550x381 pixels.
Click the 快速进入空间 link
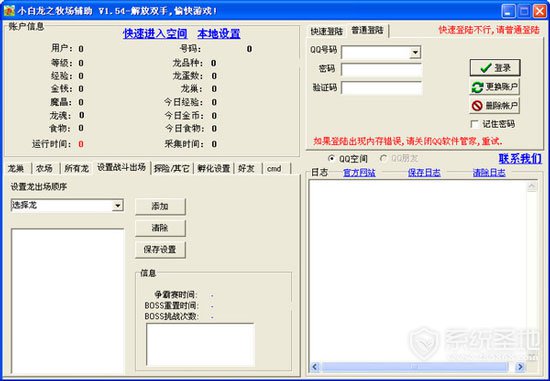point(155,34)
